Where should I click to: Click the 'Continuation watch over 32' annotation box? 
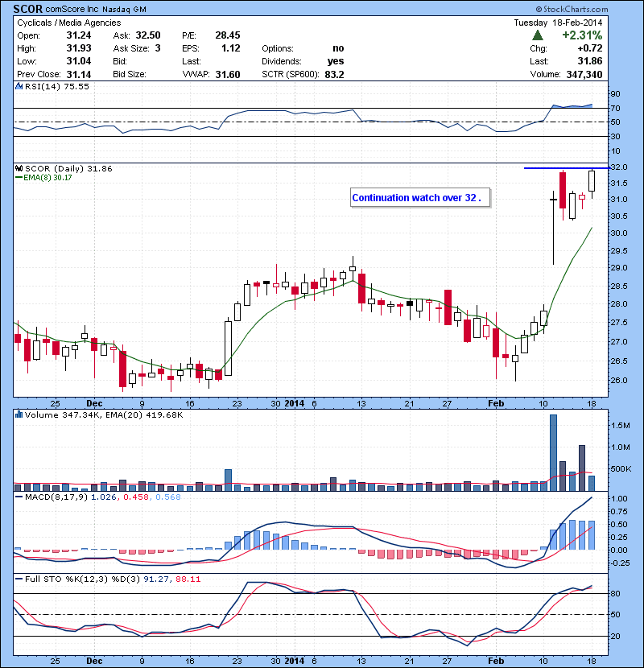click(420, 198)
